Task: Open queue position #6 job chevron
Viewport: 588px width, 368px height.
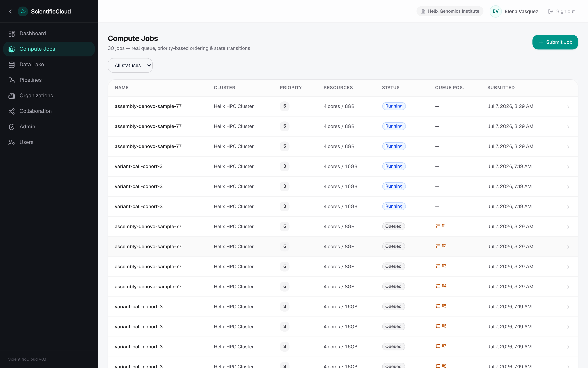Action: pyautogui.click(x=568, y=327)
